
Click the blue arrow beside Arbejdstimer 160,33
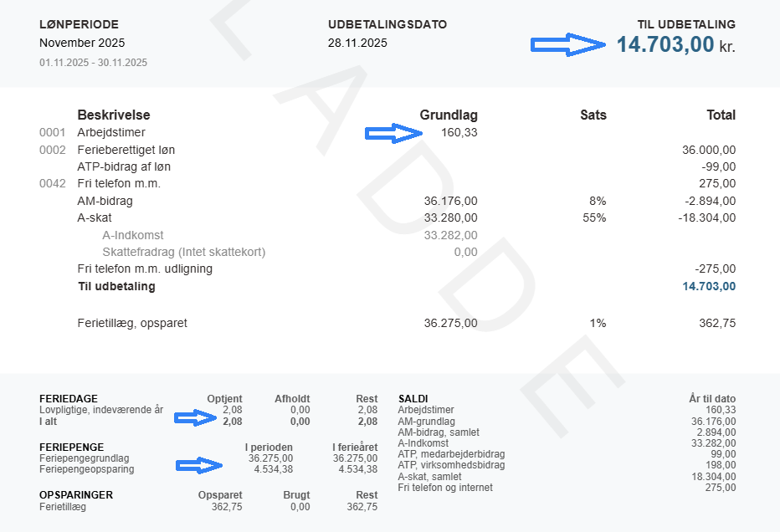[x=395, y=132]
